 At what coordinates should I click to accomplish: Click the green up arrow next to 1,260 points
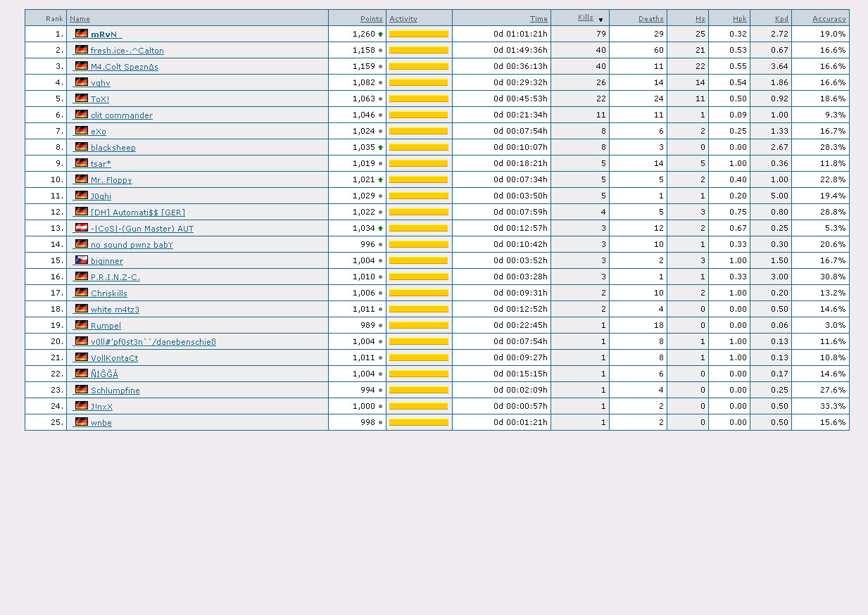[x=381, y=34]
